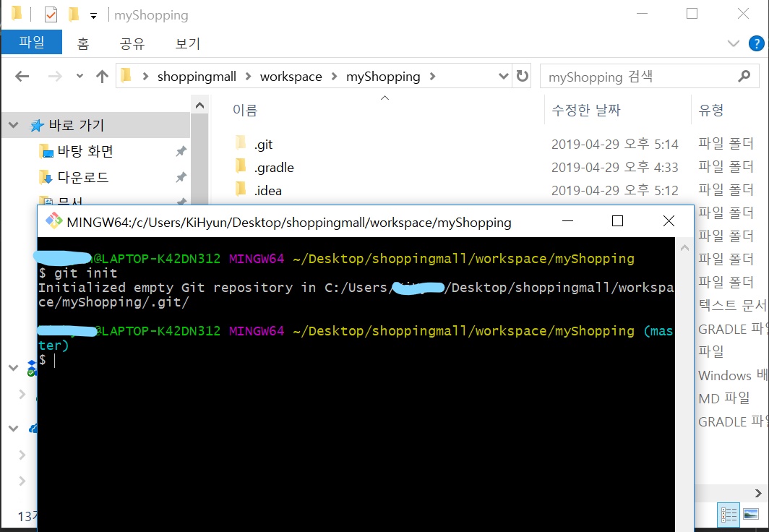The image size is (769, 532).
Task: Maximize the Git Bash window
Action: click(617, 221)
